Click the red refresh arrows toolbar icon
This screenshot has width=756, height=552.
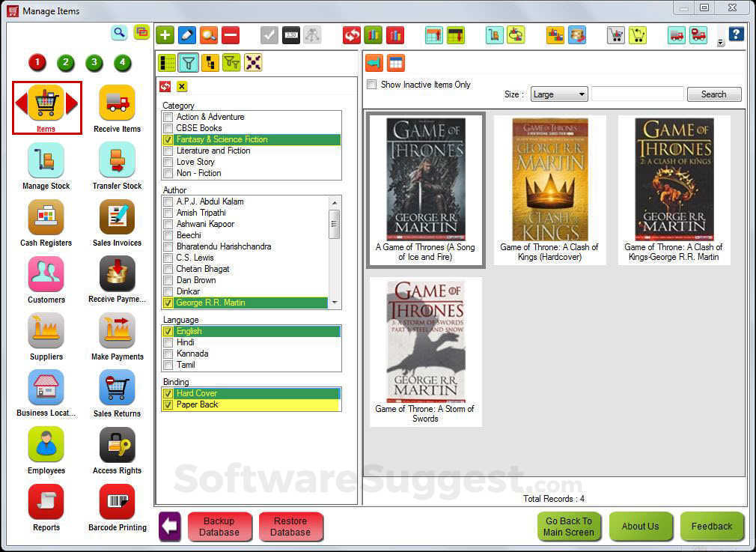pyautogui.click(x=352, y=35)
